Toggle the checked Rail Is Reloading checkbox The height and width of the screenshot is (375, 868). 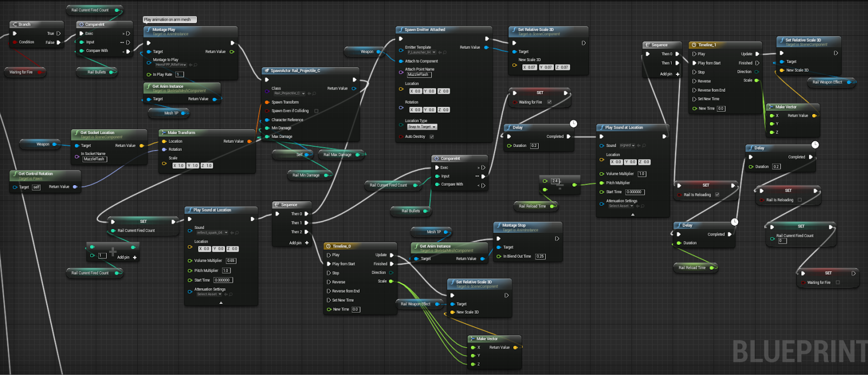(717, 194)
